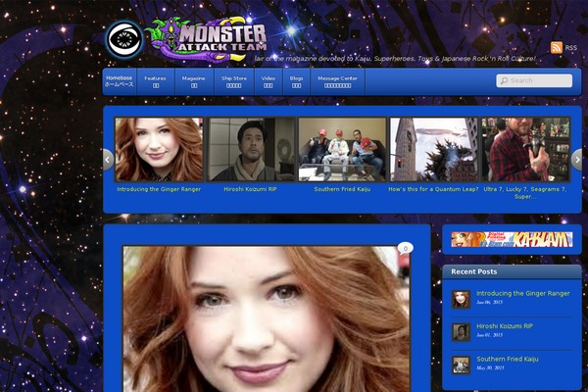
Task: Click carousel caption 'Southern Fried Kaiju'
Action: click(x=342, y=189)
